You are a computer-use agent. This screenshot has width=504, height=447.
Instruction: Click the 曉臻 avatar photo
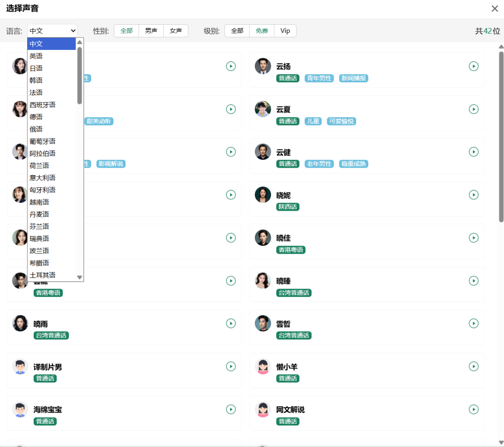tap(263, 281)
